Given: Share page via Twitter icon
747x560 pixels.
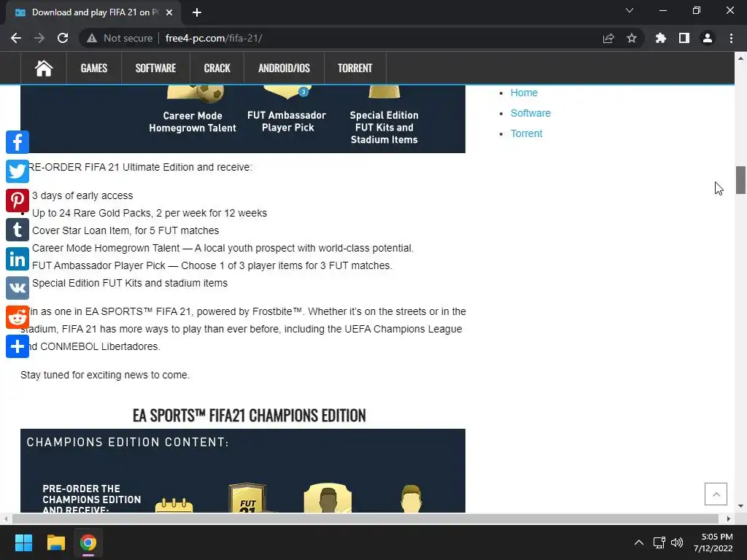Looking at the screenshot, I should [x=18, y=171].
